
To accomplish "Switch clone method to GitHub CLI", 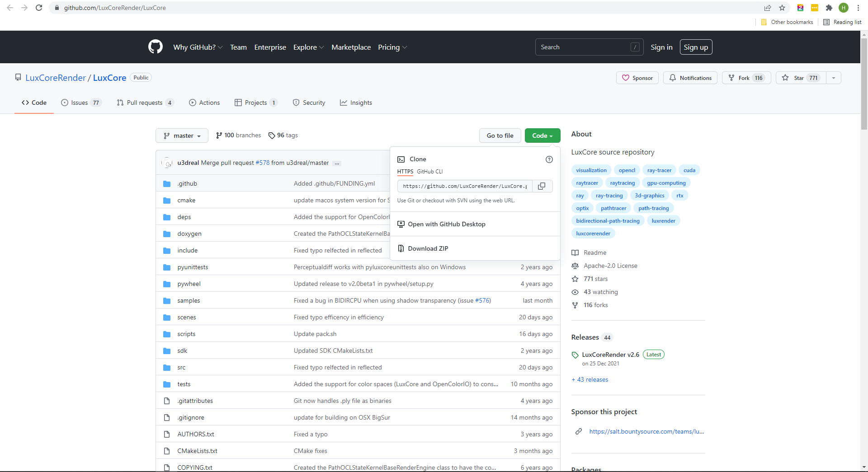I will tap(429, 172).
